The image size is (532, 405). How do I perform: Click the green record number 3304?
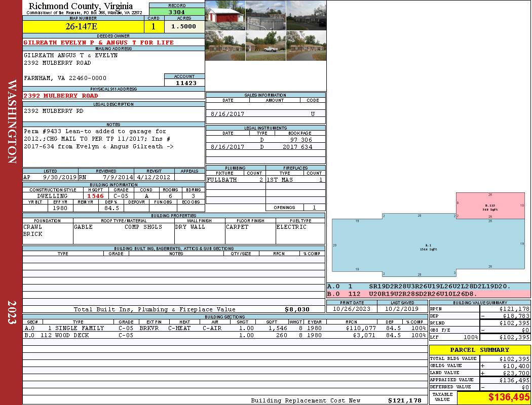177,12
